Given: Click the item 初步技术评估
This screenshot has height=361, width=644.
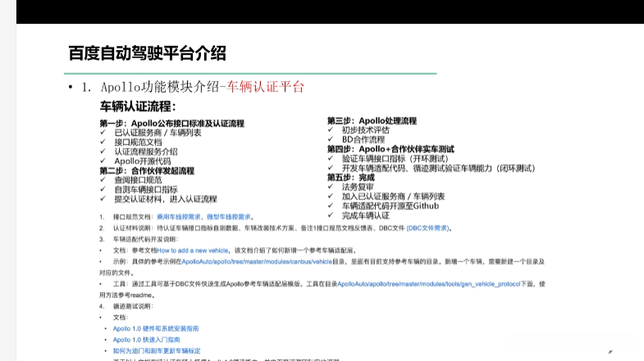Looking at the screenshot, I should (x=366, y=130).
